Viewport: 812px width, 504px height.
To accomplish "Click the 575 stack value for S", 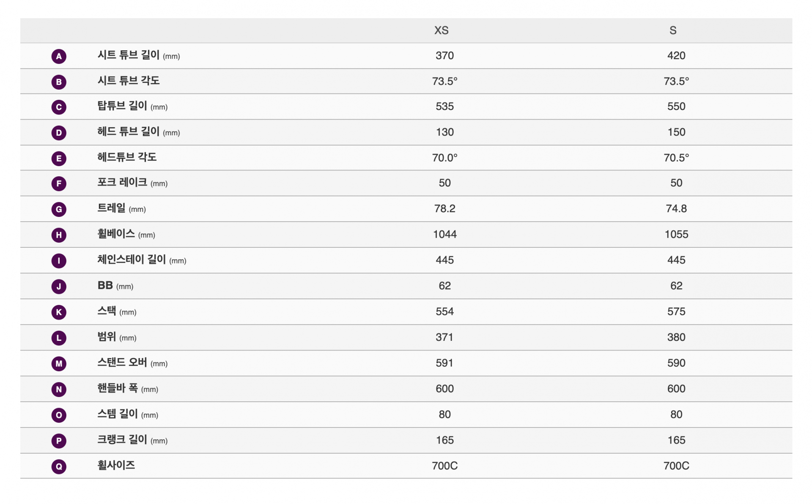I will (x=676, y=312).
